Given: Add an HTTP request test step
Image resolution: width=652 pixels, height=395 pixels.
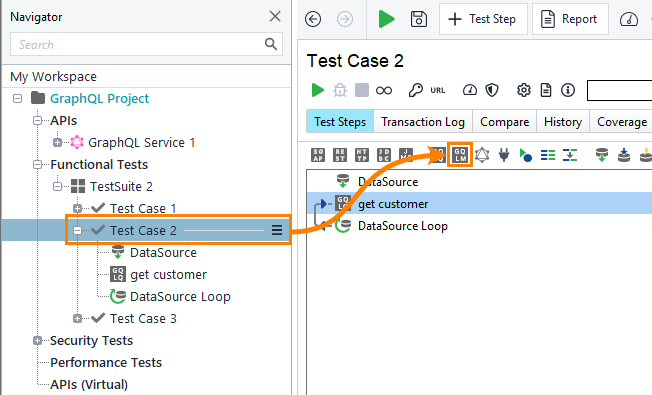Looking at the screenshot, I should [362, 155].
